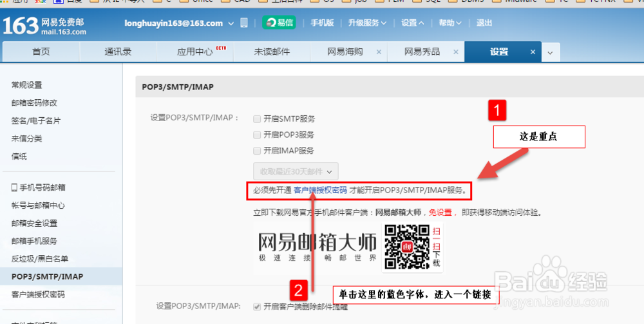Viewport: 644px width, 324px height.
Task: Enable the 开启IMAP服务 checkbox
Action: click(257, 151)
